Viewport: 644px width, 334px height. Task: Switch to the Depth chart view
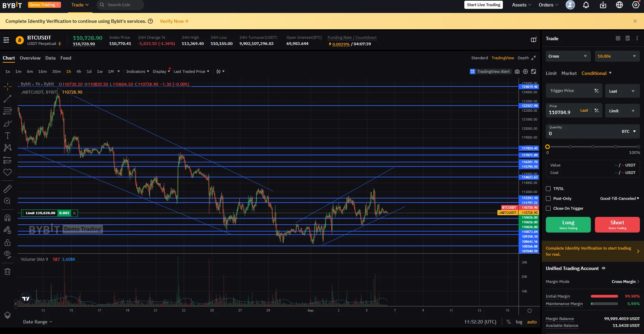click(x=523, y=58)
